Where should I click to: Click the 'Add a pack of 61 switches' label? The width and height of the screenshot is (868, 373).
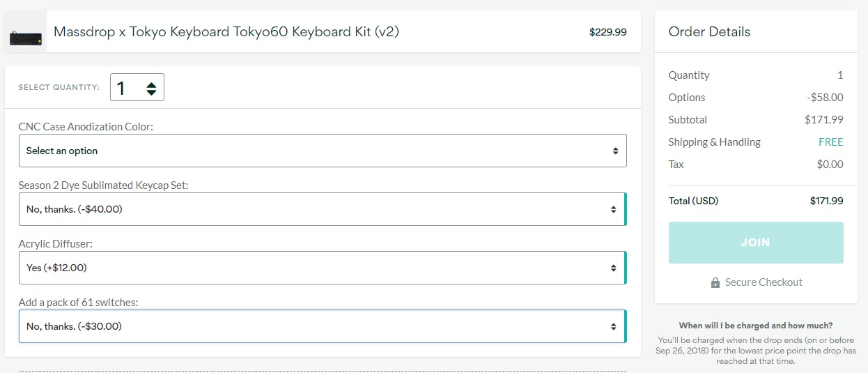pyautogui.click(x=78, y=302)
